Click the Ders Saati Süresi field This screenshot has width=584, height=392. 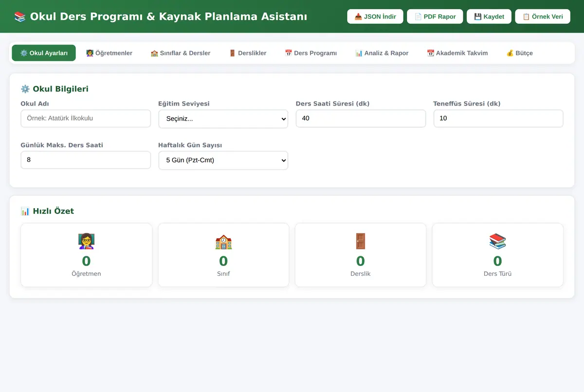361,118
